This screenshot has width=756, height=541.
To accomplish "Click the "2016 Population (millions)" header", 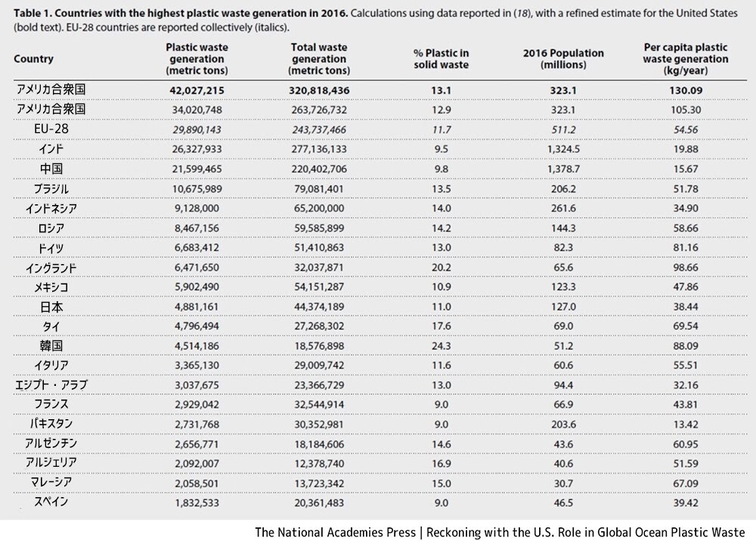I will pos(563,58).
